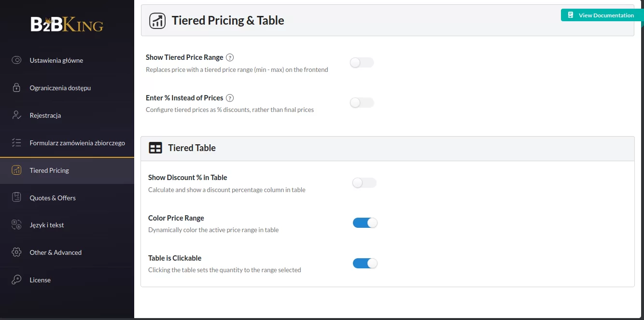Click the B2BKing logo
The image size is (644, 320).
point(67,25)
